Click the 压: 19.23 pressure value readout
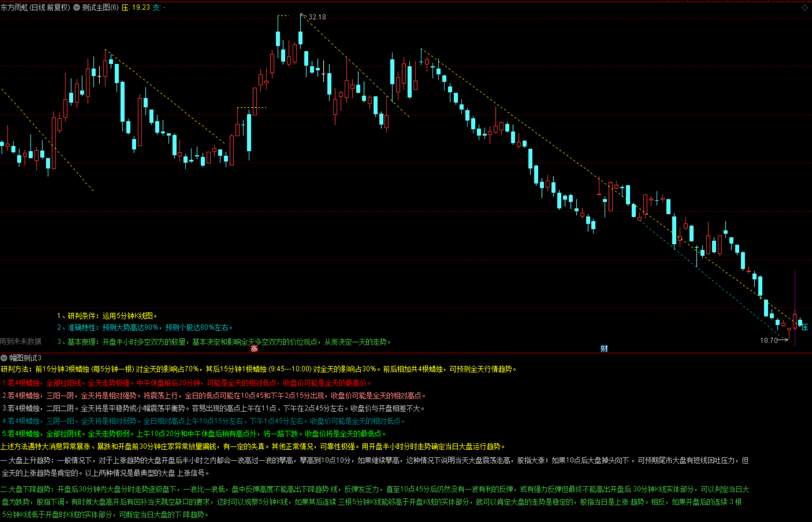This screenshot has height=522, width=812. 136,7
